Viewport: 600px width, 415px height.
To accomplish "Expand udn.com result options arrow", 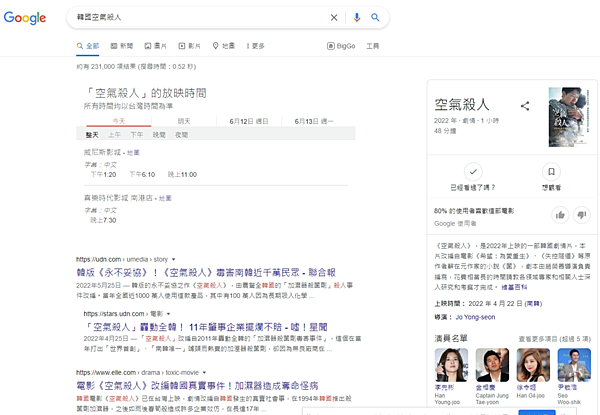I will click(x=173, y=260).
